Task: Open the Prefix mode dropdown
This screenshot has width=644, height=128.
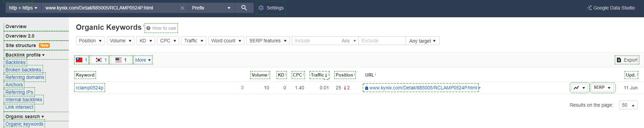Action: coord(211,8)
